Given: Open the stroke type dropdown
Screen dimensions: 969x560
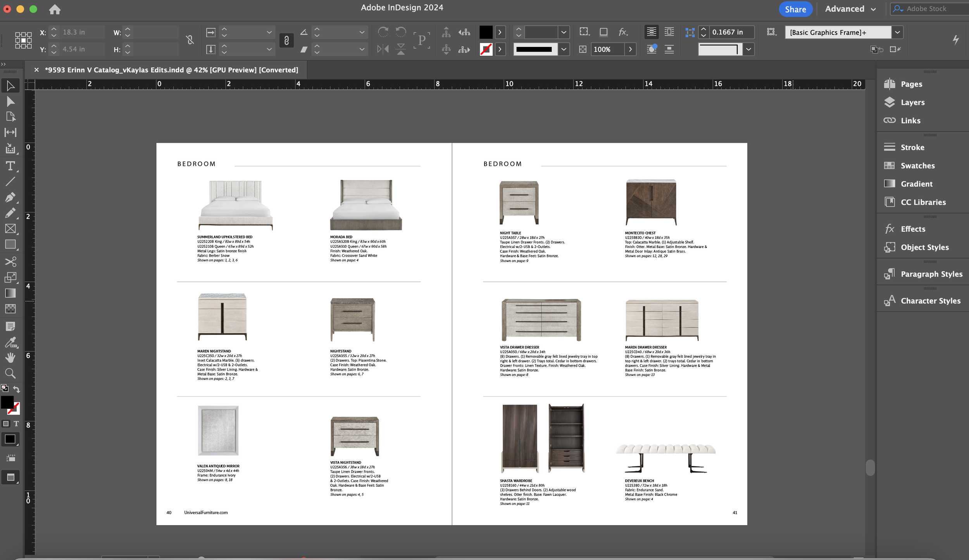Looking at the screenshot, I should (x=564, y=49).
